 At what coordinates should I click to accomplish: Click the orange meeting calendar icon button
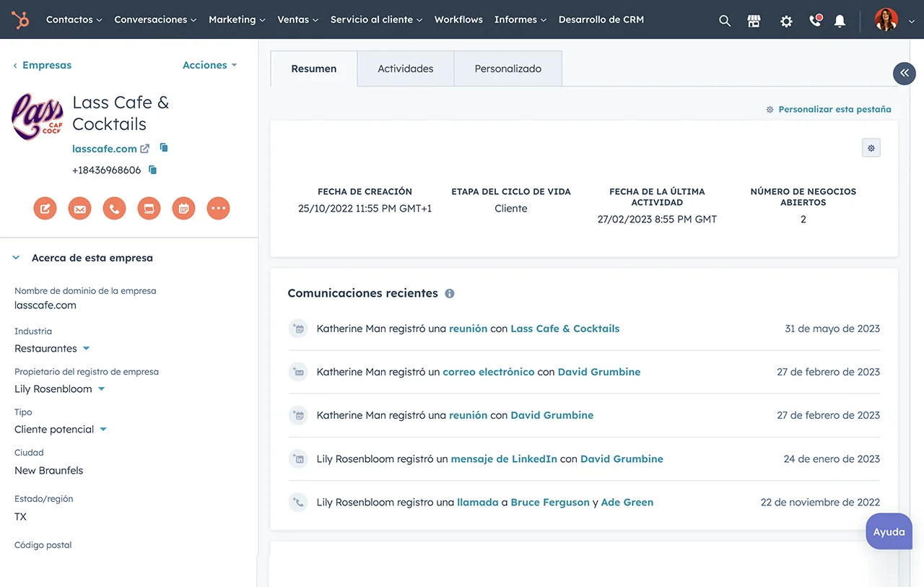tap(183, 209)
